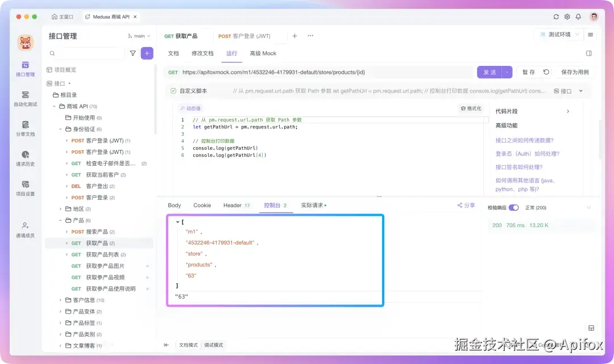This screenshot has height=364, width=614.
Task: Select GET 获取产品列表 in the tree
Action: 99,254
